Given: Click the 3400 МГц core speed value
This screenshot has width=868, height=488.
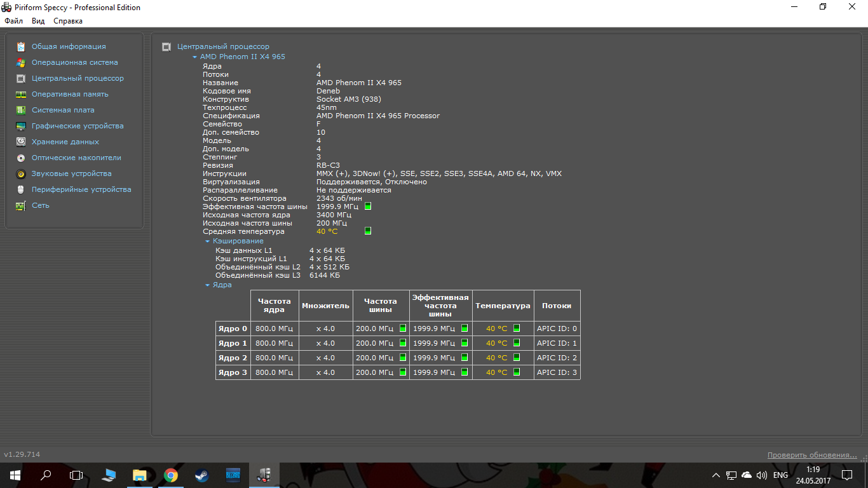Looking at the screenshot, I should tap(335, 215).
